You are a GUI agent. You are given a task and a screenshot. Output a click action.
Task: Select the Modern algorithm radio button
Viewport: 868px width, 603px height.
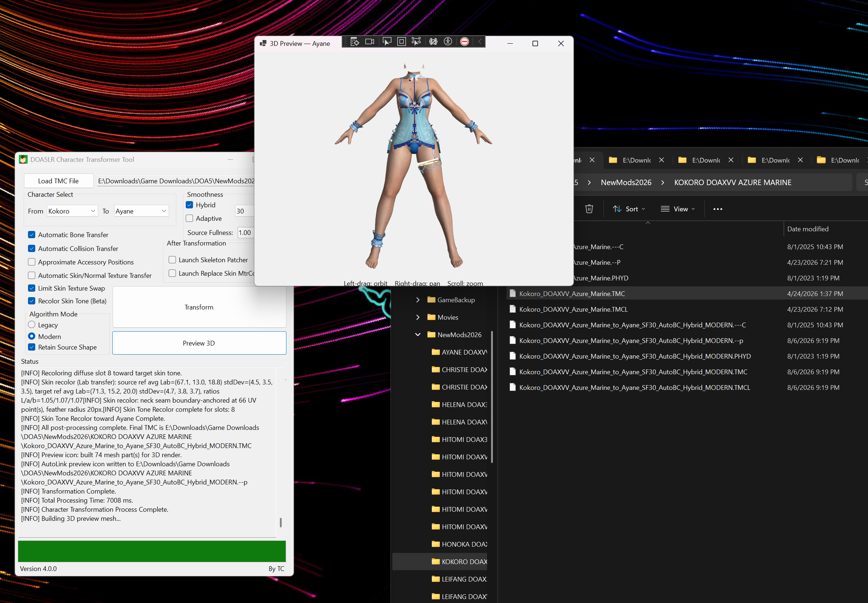click(x=32, y=336)
